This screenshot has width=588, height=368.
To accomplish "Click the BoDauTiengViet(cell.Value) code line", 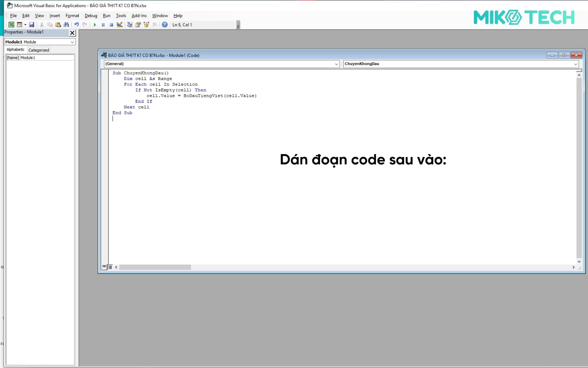I will tap(202, 96).
